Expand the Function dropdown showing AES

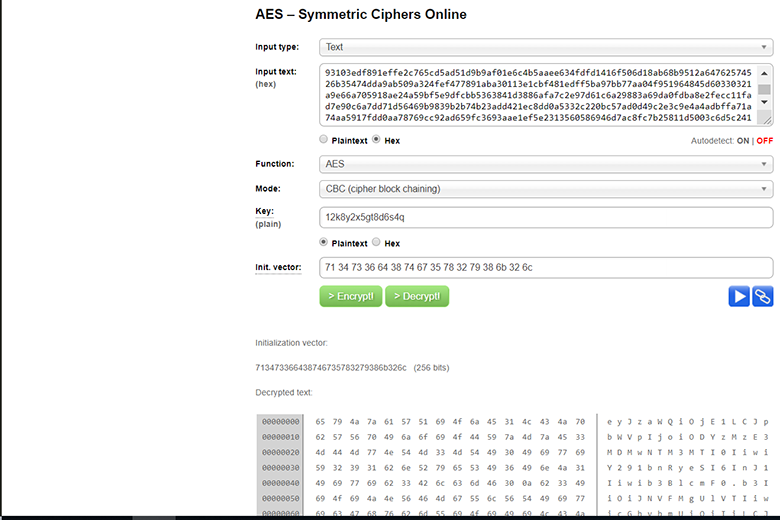(x=546, y=163)
